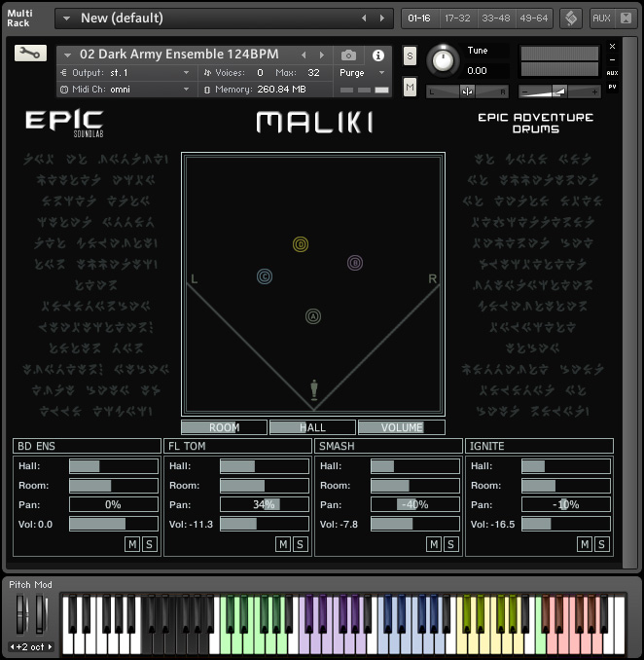The height and width of the screenshot is (660, 644).
Task: Switch to rack page 17-32
Action: coord(457,18)
